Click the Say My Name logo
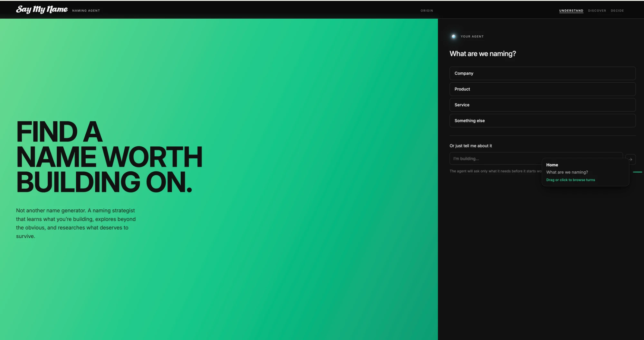This screenshot has width=644, height=340. point(42,9)
